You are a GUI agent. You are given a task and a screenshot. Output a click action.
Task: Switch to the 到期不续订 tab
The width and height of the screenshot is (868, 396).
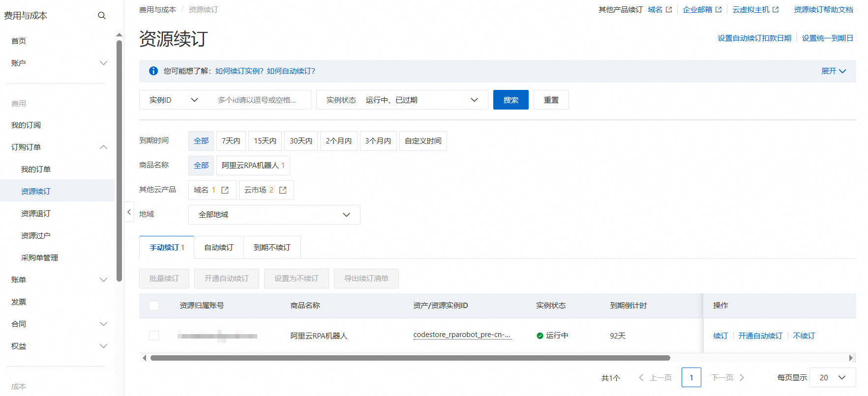(272, 248)
